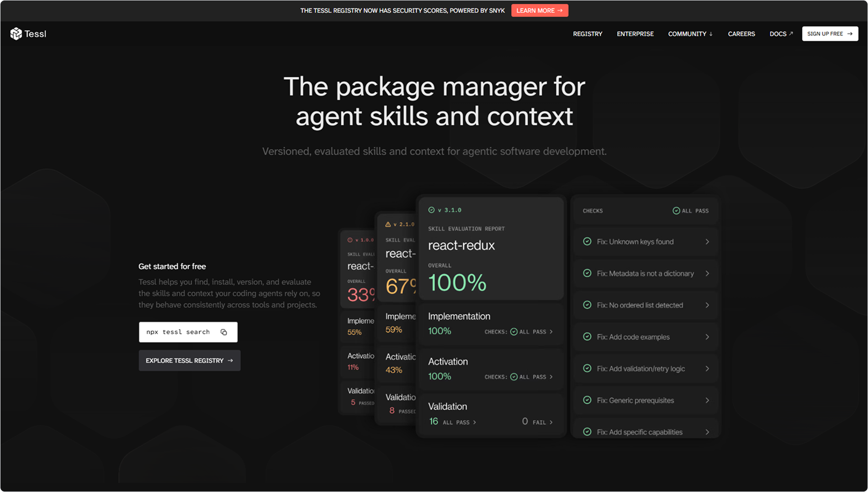Click the check icon beside Implementation ALL PASS
Screen dimensions: 868x492
(514, 332)
